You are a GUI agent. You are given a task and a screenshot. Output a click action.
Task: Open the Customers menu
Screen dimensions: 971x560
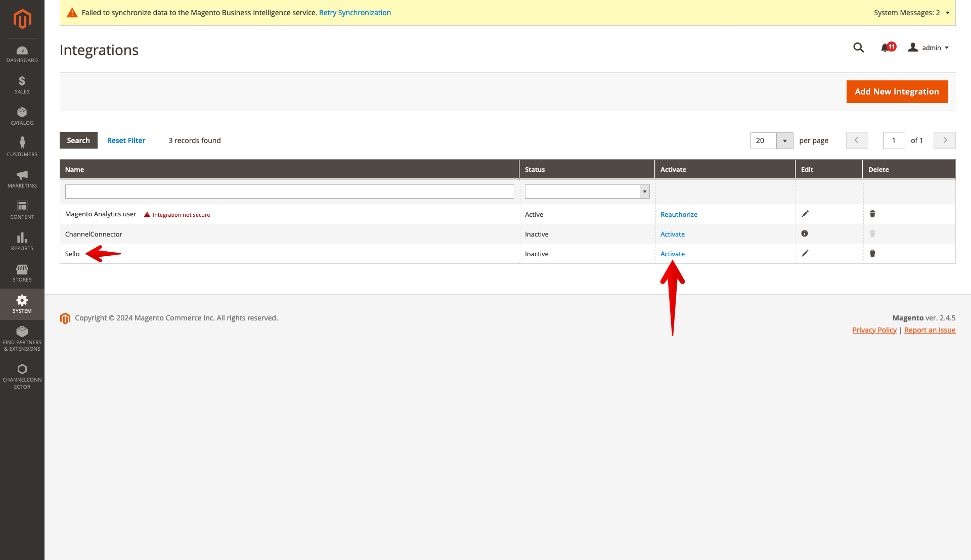tap(22, 148)
